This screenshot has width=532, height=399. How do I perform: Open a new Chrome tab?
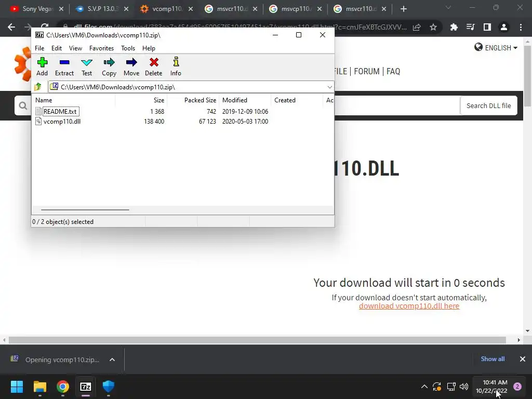[x=403, y=9]
